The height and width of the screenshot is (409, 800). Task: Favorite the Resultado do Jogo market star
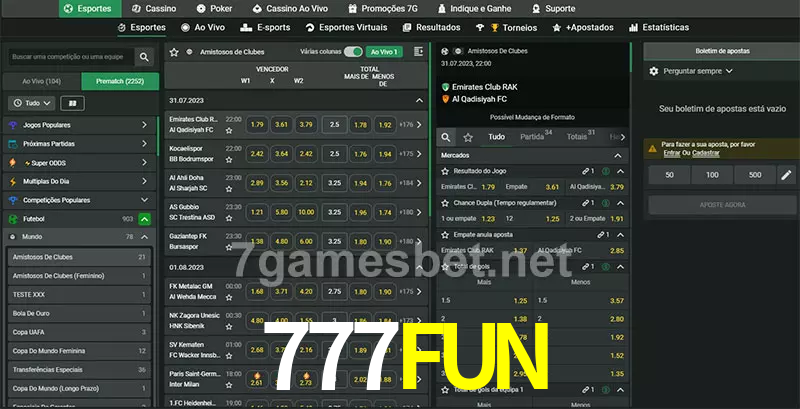coord(445,172)
